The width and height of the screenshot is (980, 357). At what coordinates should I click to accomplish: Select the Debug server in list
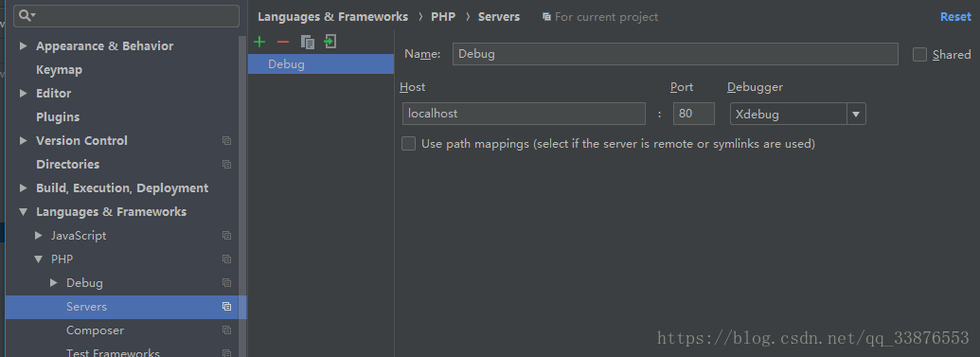[321, 63]
